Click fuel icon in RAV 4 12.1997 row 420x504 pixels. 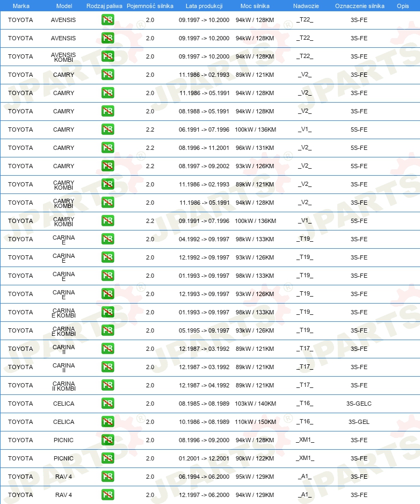tap(107, 495)
